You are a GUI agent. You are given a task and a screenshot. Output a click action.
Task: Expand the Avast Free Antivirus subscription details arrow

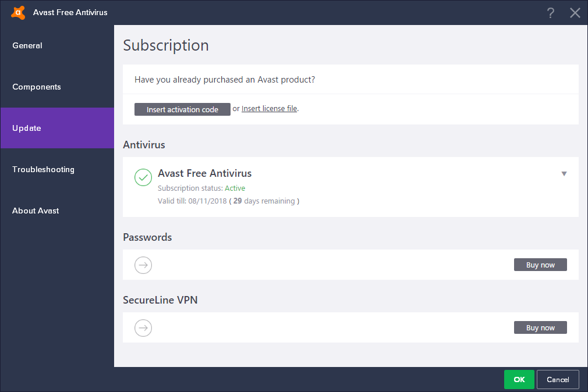[564, 173]
